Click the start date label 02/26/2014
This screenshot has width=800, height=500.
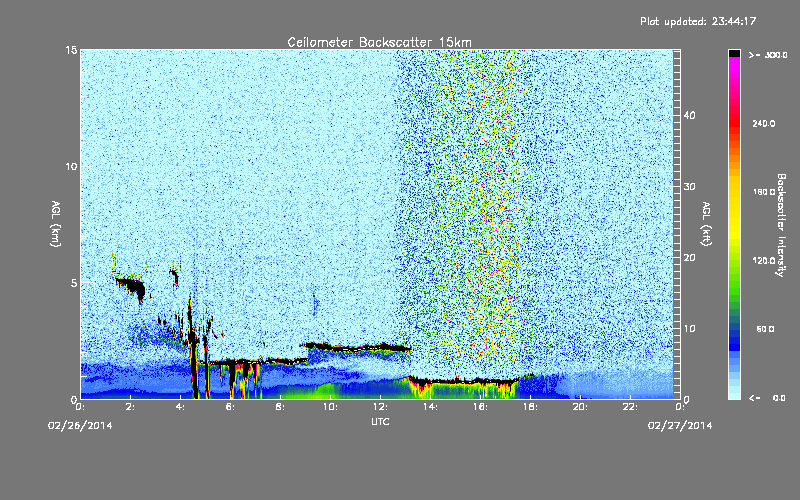pyautogui.click(x=80, y=426)
